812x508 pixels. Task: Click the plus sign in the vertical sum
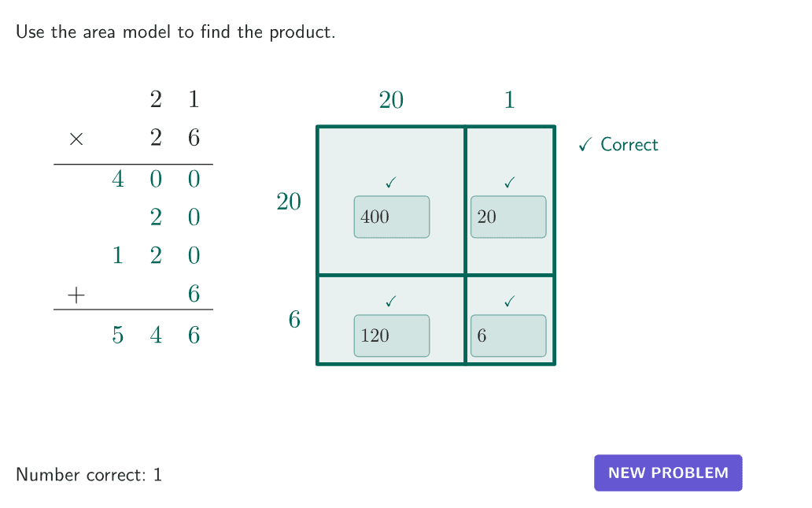point(76,295)
